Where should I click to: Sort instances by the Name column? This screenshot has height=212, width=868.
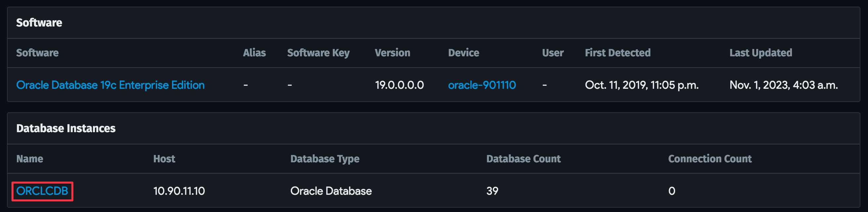pos(29,159)
